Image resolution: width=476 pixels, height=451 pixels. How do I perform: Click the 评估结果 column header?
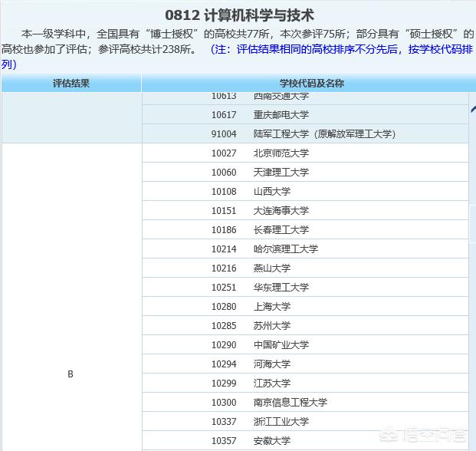click(71, 83)
